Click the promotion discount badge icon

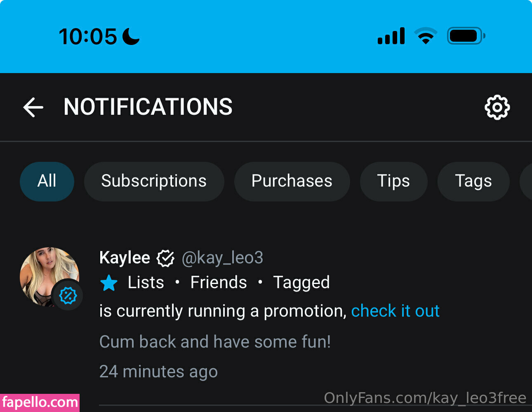click(x=68, y=296)
